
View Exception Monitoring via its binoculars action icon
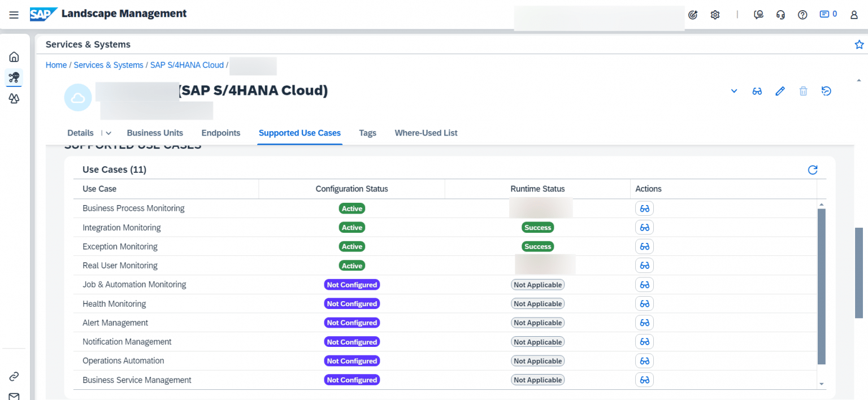click(644, 246)
